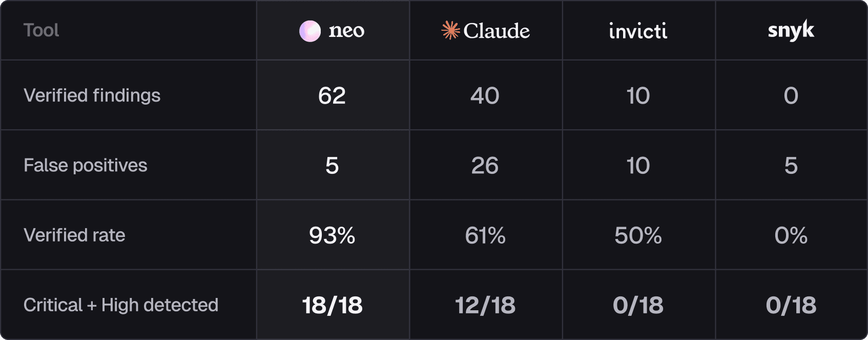The height and width of the screenshot is (340, 868).
Task: Select the Tool column header
Action: pyautogui.click(x=41, y=30)
